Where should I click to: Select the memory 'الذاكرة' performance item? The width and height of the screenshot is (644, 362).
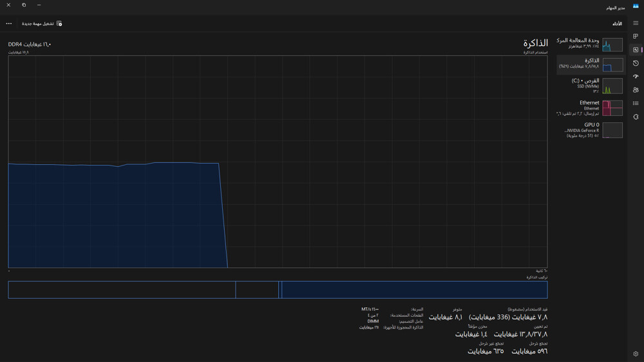[590, 64]
